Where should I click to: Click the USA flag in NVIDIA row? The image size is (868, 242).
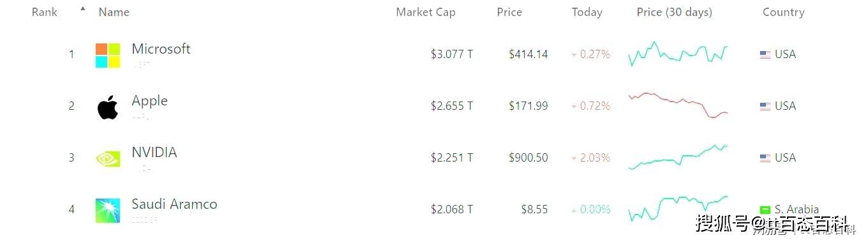coord(765,158)
